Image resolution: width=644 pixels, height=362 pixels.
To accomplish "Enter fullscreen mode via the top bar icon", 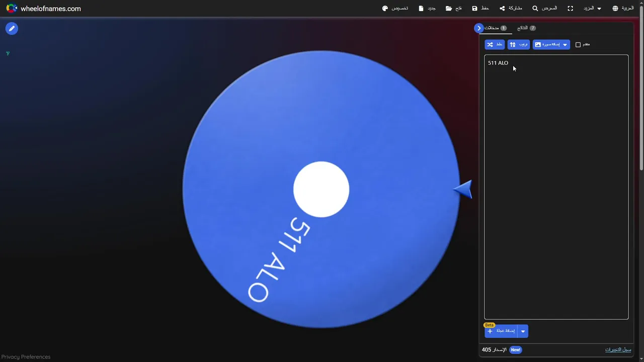I will pyautogui.click(x=570, y=9).
